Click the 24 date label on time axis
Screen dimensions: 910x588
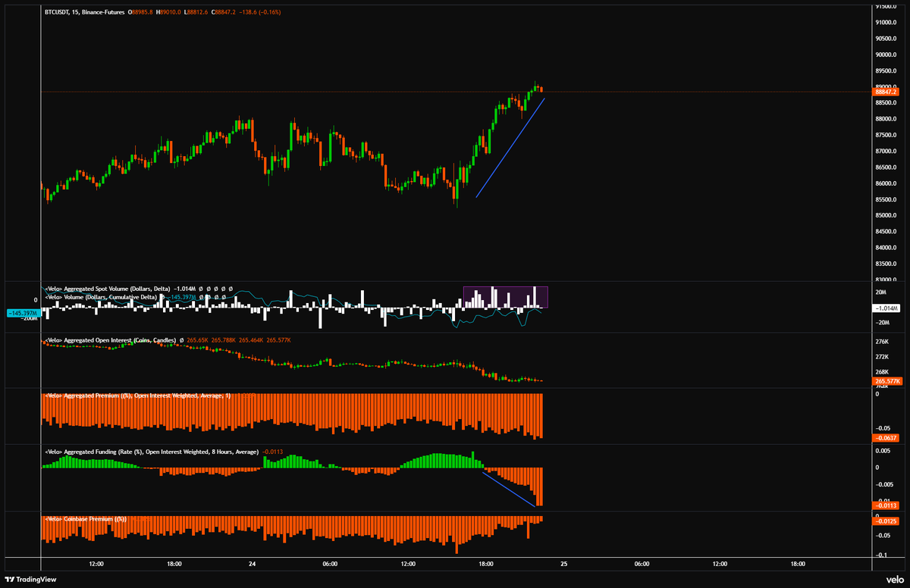pos(251,564)
